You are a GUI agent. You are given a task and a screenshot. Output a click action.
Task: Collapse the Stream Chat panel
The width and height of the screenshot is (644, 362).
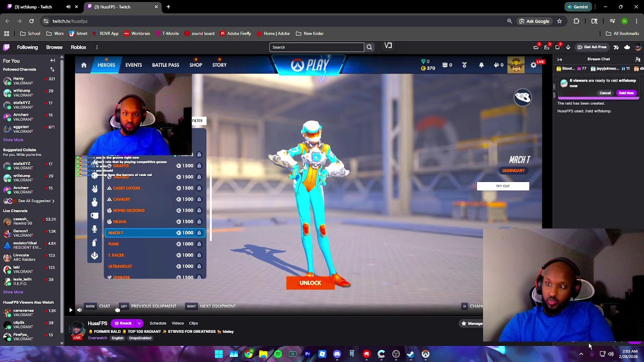tap(559, 59)
